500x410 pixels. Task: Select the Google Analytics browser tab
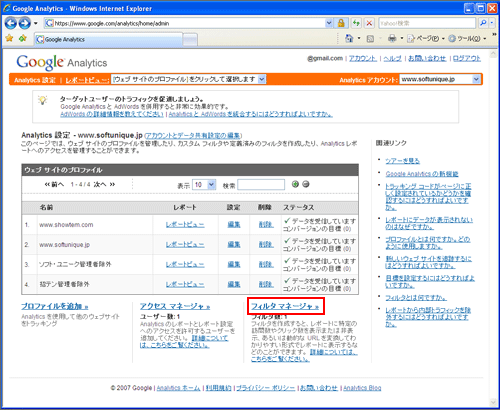coord(109,39)
